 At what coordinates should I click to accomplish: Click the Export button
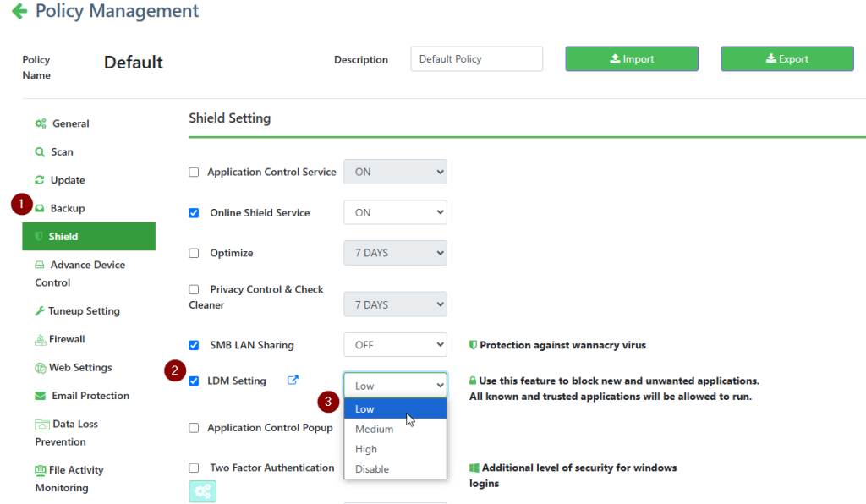click(787, 59)
